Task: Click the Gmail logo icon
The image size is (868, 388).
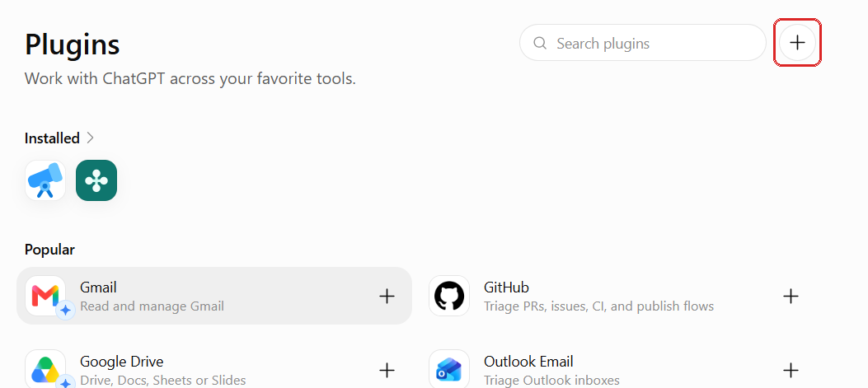Action: point(45,296)
